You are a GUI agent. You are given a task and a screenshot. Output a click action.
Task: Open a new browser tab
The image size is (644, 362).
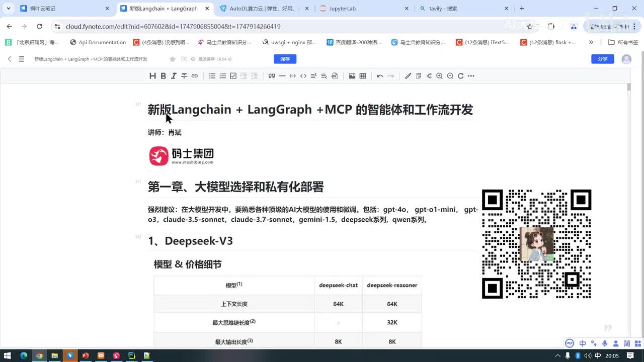[522, 9]
